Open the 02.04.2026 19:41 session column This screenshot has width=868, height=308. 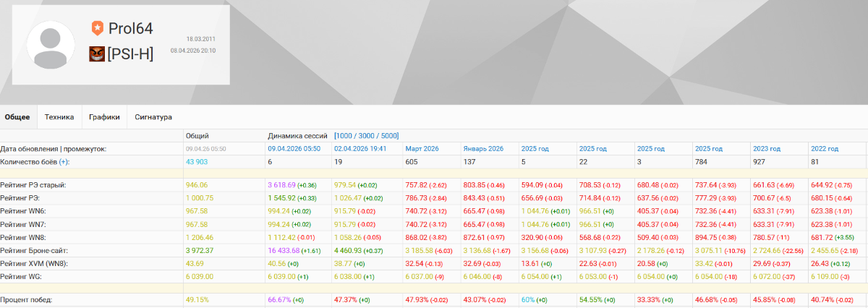click(x=359, y=149)
